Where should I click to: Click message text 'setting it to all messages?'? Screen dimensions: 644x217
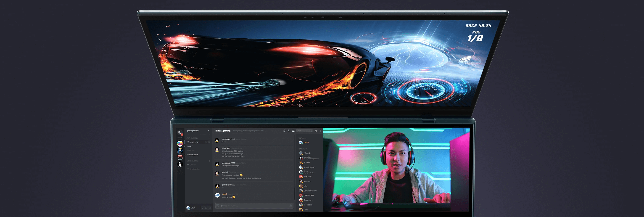[231, 166]
